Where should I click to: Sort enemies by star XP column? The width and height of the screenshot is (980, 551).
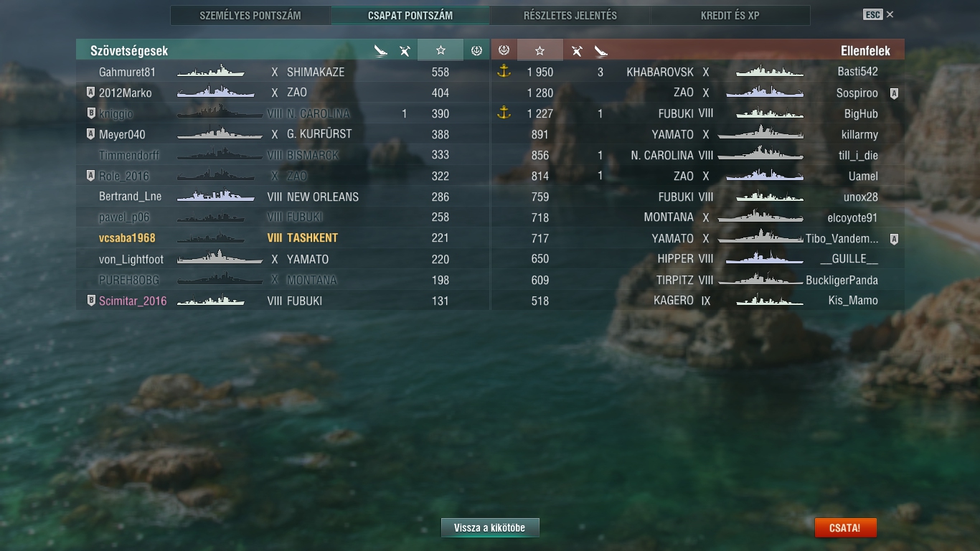(540, 50)
